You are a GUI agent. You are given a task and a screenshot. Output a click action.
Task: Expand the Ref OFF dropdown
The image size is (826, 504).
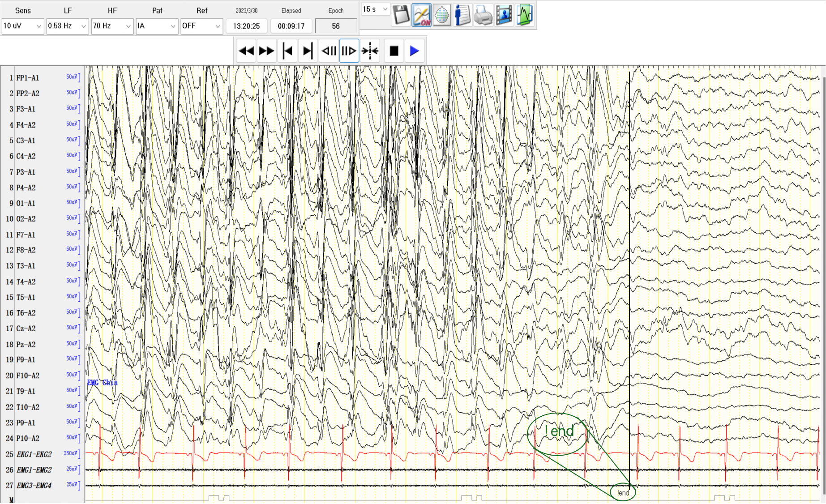click(201, 26)
